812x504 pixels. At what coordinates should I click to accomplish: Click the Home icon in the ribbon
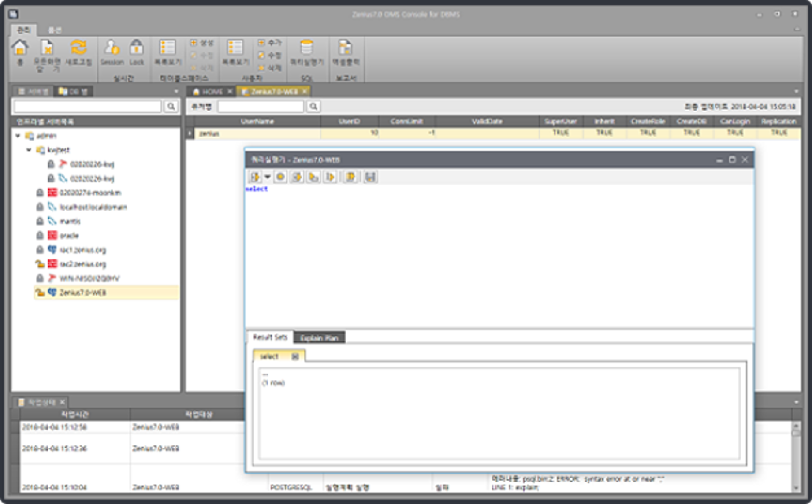(20, 48)
